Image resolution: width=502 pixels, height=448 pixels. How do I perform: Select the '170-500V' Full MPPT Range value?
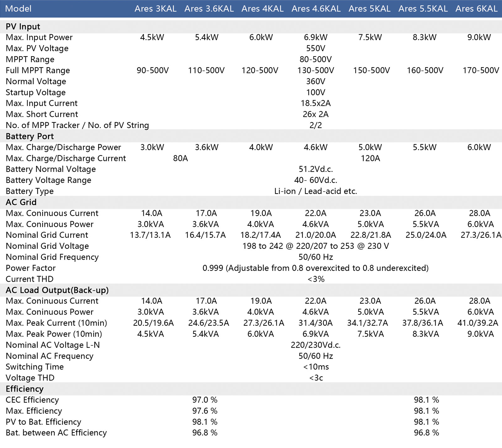coord(481,70)
